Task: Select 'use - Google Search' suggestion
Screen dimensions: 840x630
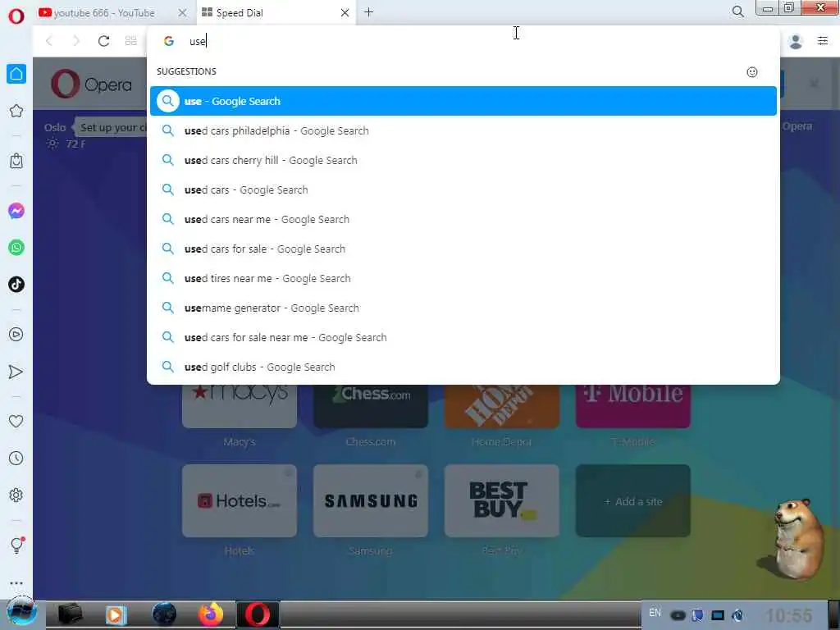Action: (x=463, y=101)
